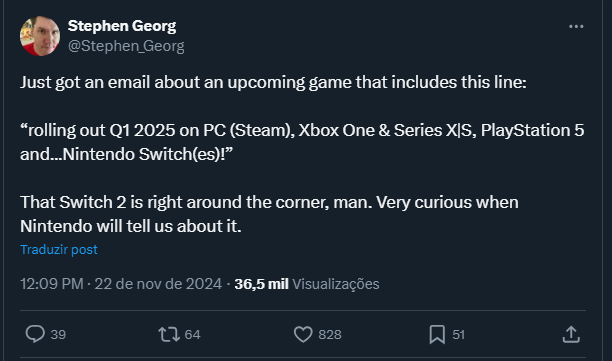The height and width of the screenshot is (361, 612).
Task: Open Stephen Georg's profile avatar
Action: [x=40, y=36]
